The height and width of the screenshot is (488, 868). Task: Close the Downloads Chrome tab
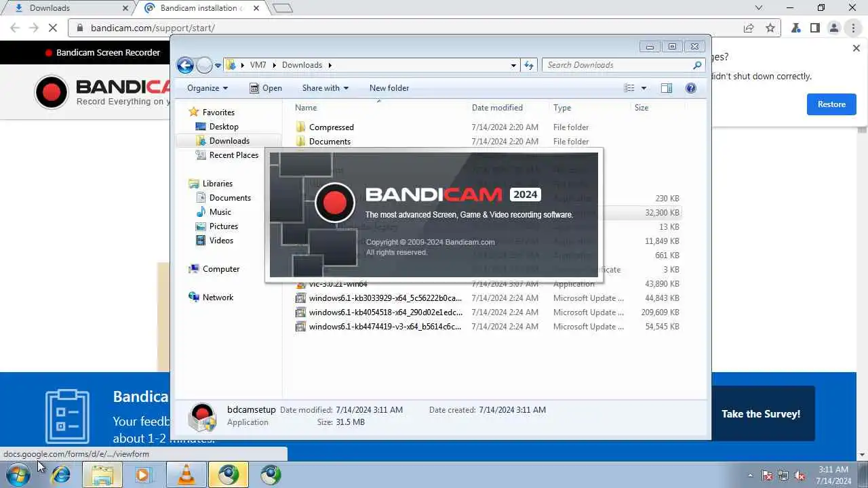coord(125,8)
